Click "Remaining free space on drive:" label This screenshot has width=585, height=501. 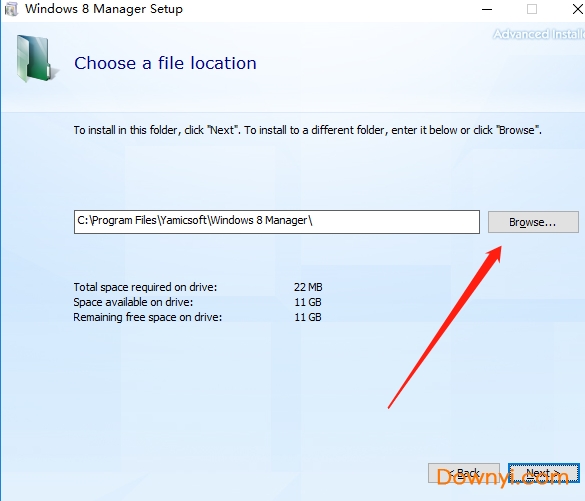pyautogui.click(x=147, y=317)
